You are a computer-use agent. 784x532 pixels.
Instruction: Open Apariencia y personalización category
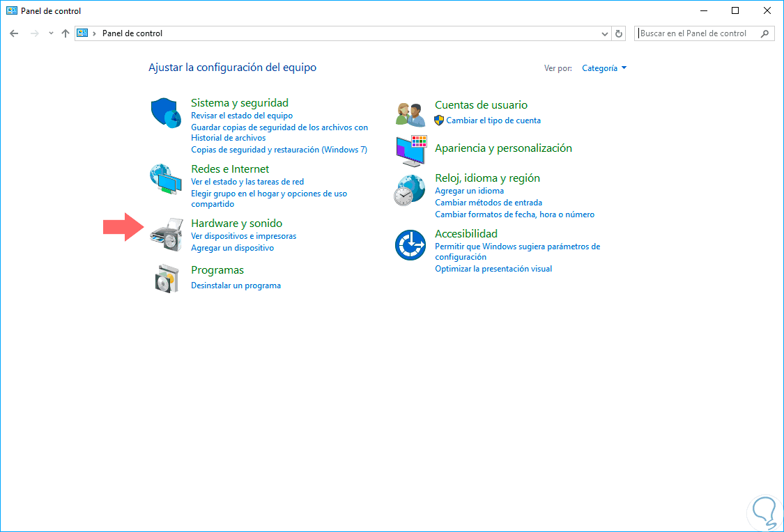[503, 148]
